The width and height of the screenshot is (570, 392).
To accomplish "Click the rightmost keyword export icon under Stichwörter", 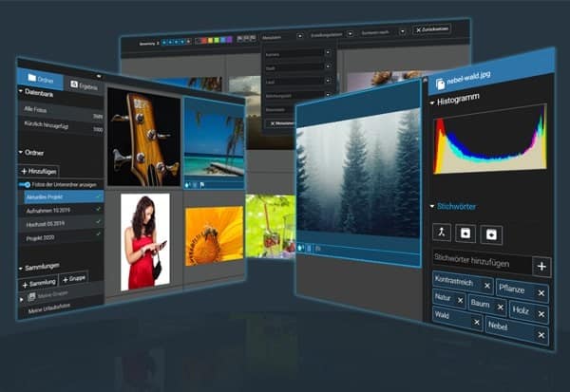I will click(x=491, y=235).
